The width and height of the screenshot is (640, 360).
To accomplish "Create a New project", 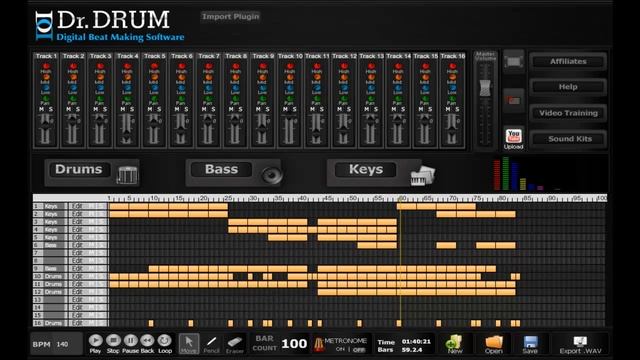I will point(454,344).
